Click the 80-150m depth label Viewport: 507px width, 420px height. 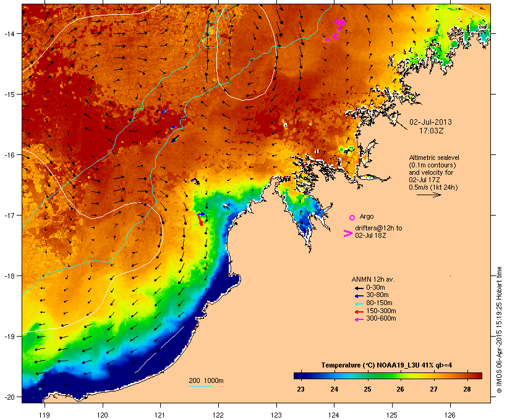tap(379, 303)
